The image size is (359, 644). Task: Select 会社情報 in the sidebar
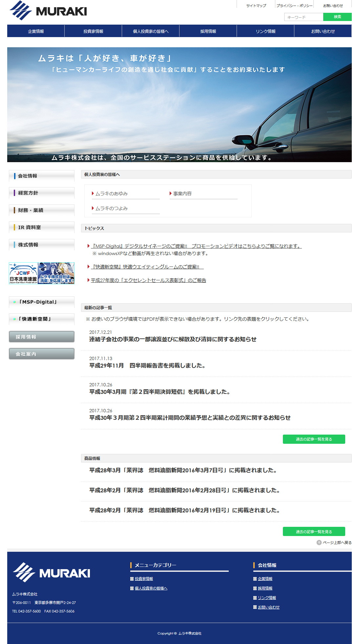click(x=42, y=176)
